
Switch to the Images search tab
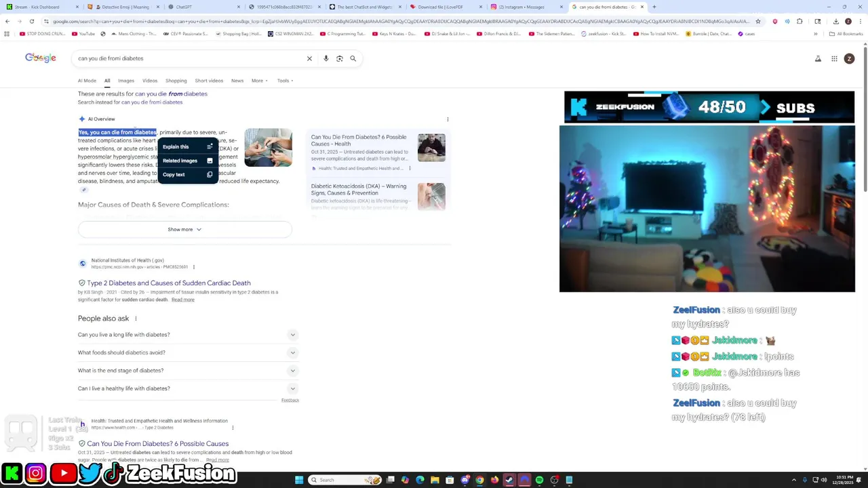tap(126, 81)
